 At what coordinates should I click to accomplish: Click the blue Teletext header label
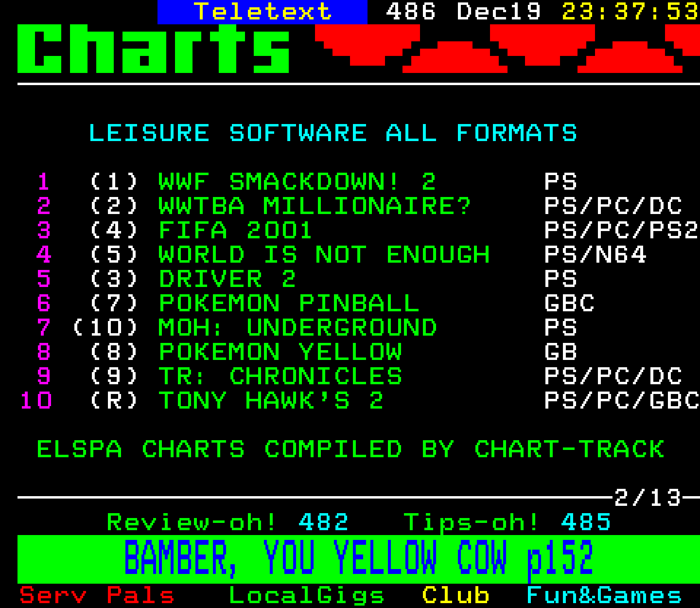pyautogui.click(x=262, y=12)
